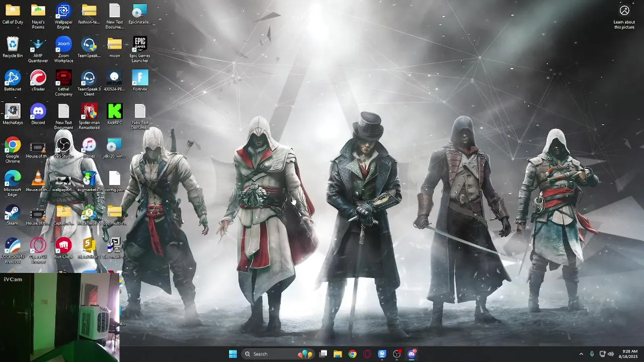Open Task View from taskbar
Viewport: 644px width, 362px height.
coord(324,354)
